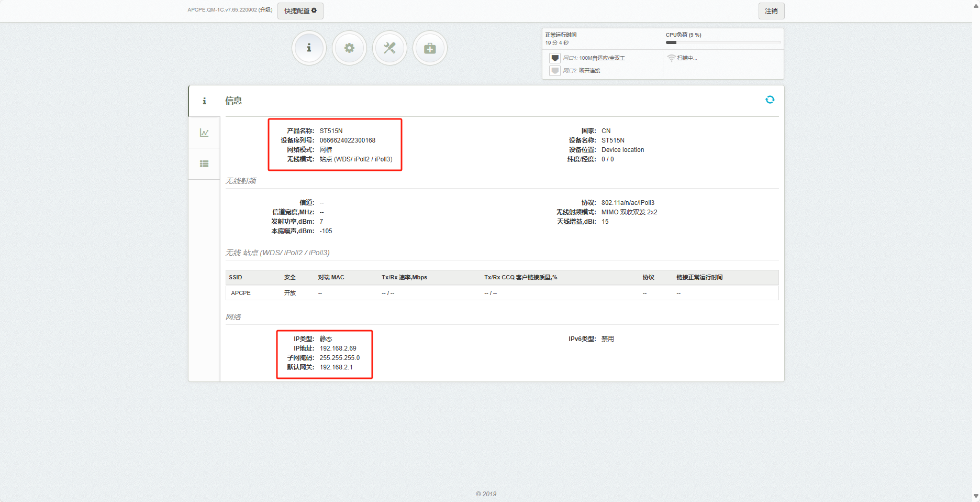The image size is (980, 502).
Task: Click the SSID column header
Action: tap(236, 277)
